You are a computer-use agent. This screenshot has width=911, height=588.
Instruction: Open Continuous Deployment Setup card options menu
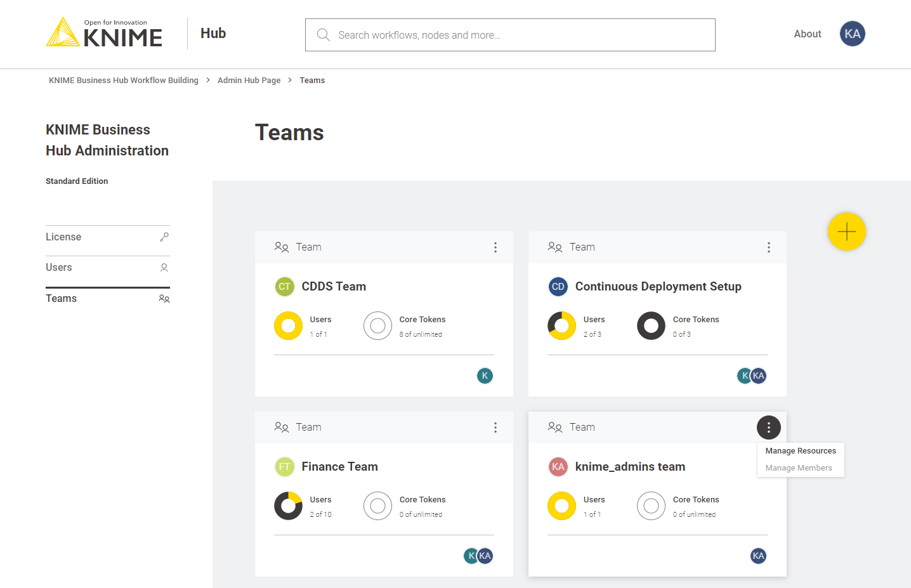(768, 247)
